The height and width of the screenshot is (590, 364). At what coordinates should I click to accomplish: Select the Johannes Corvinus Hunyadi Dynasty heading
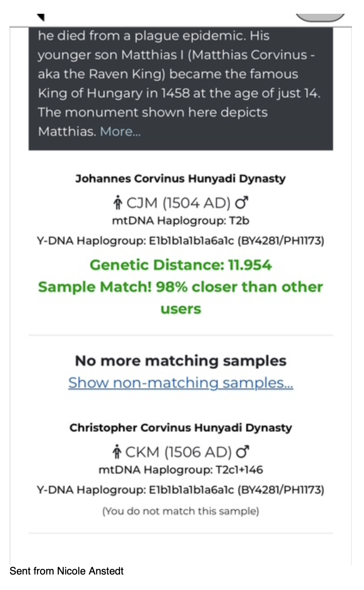[x=181, y=179]
